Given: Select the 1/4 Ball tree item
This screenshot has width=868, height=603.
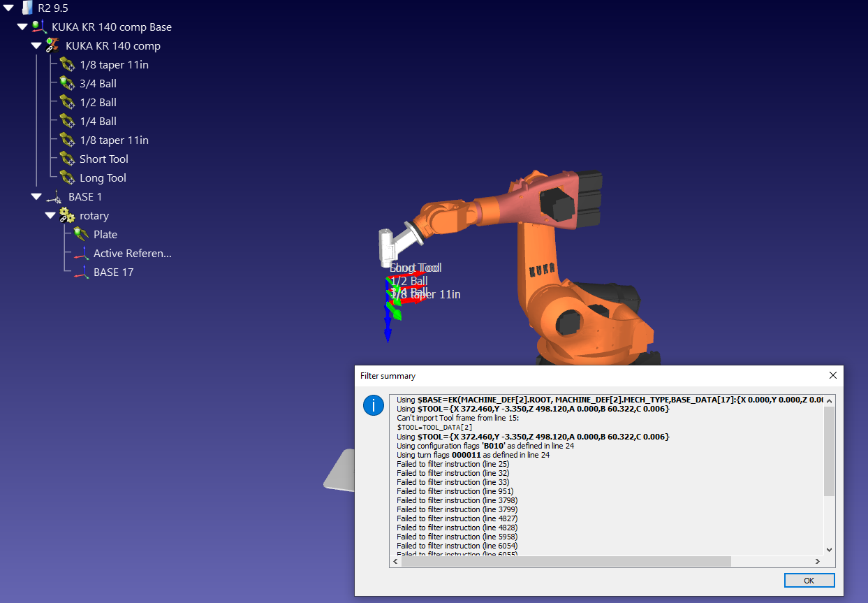Looking at the screenshot, I should [98, 122].
